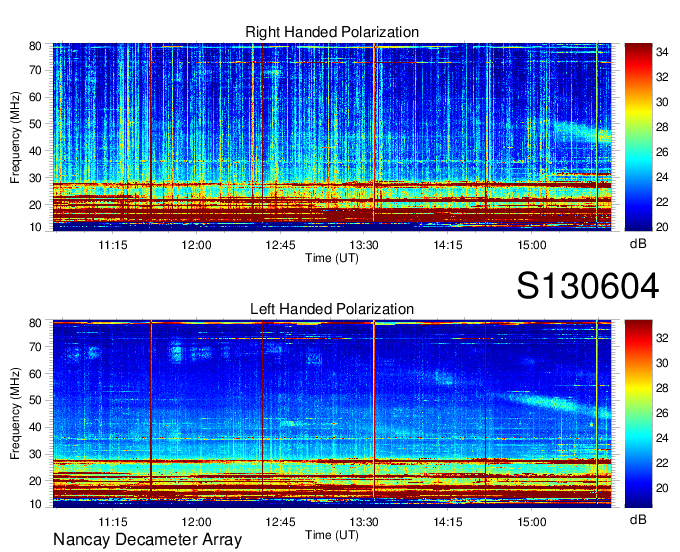The height and width of the screenshot is (552, 680).
Task: Click the S130604 observation label
Action: (588, 286)
